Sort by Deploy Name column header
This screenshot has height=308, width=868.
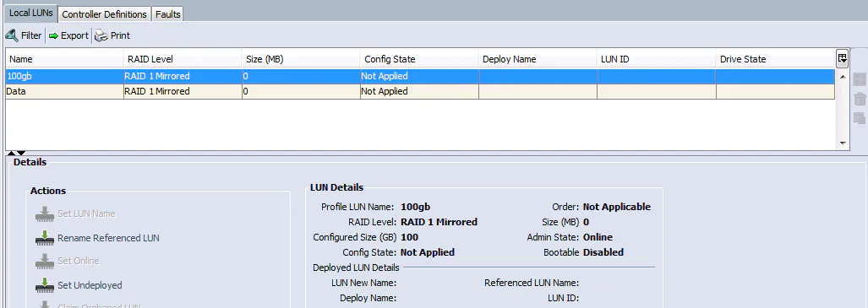[x=538, y=59]
